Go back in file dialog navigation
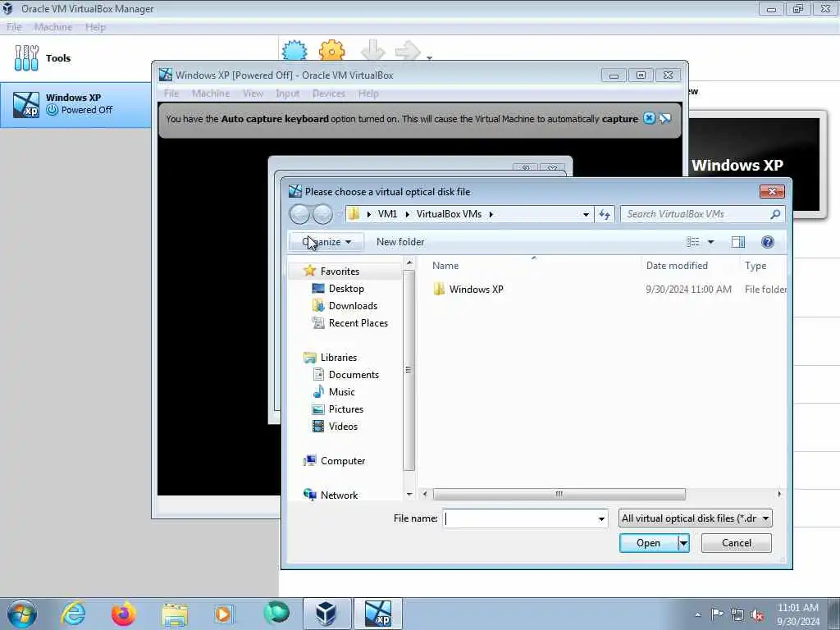Image resolution: width=840 pixels, height=630 pixels. point(300,214)
